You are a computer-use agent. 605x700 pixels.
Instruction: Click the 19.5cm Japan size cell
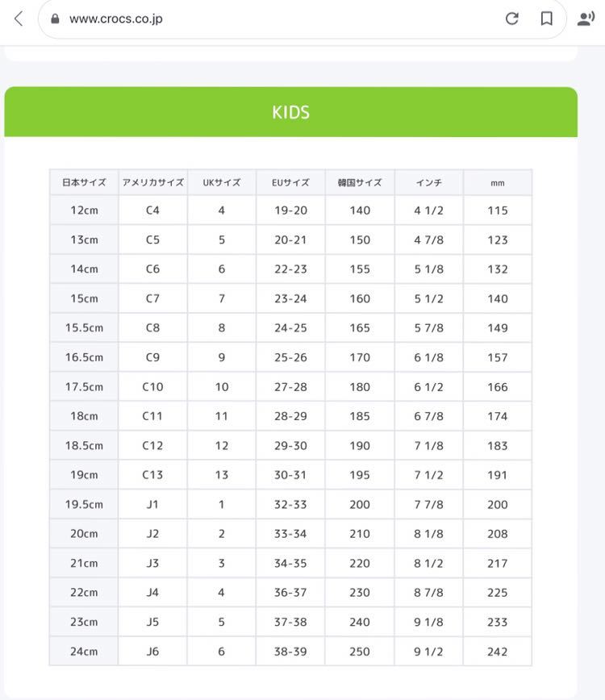(84, 505)
